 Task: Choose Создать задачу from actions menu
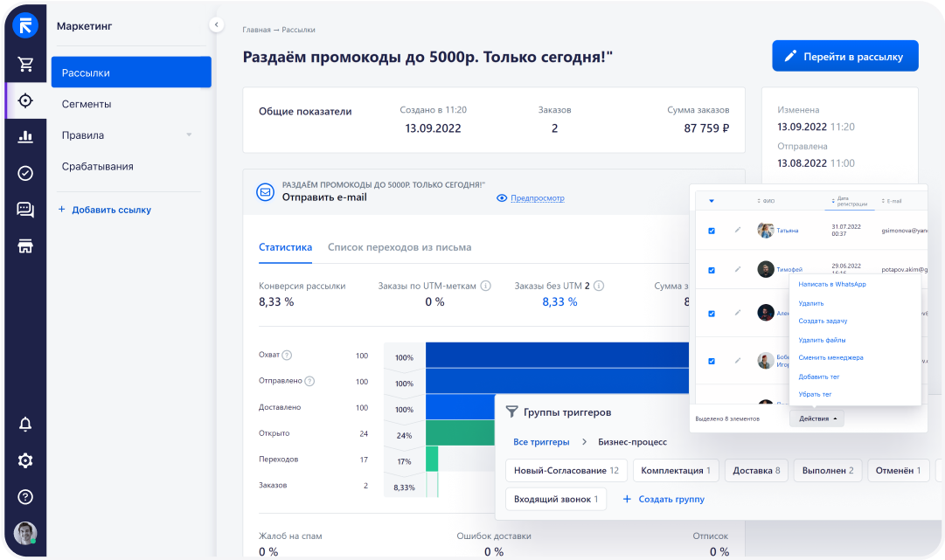click(823, 321)
